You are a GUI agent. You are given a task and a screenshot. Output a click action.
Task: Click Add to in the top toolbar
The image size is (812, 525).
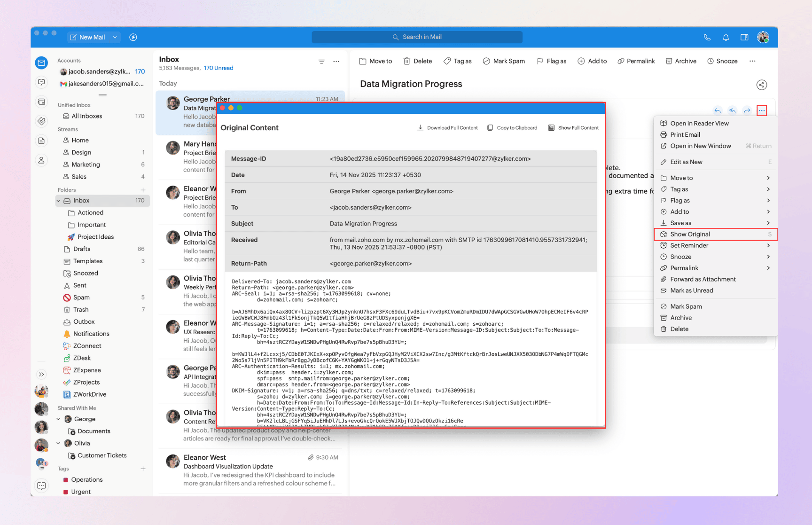(x=592, y=61)
